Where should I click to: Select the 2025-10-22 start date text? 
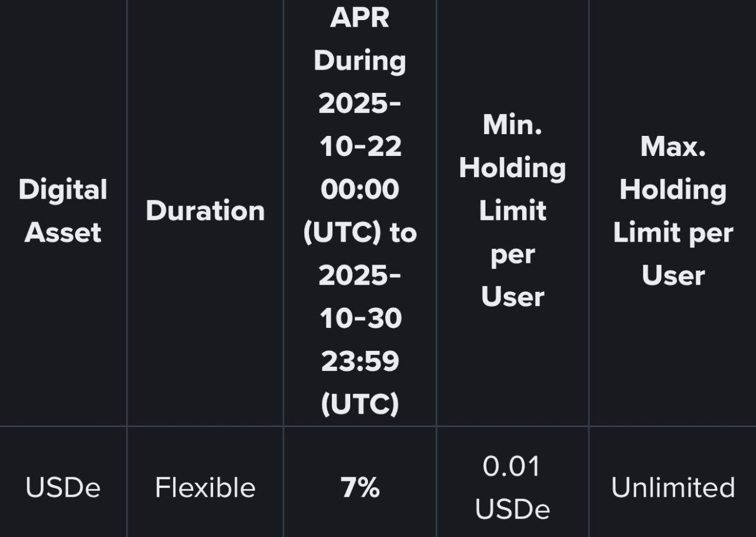(x=360, y=125)
